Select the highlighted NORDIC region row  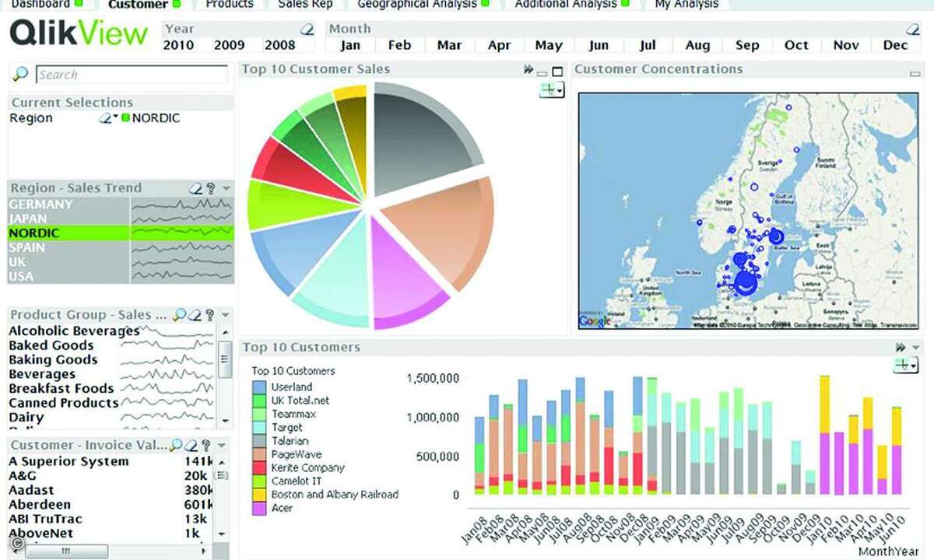pos(121,233)
